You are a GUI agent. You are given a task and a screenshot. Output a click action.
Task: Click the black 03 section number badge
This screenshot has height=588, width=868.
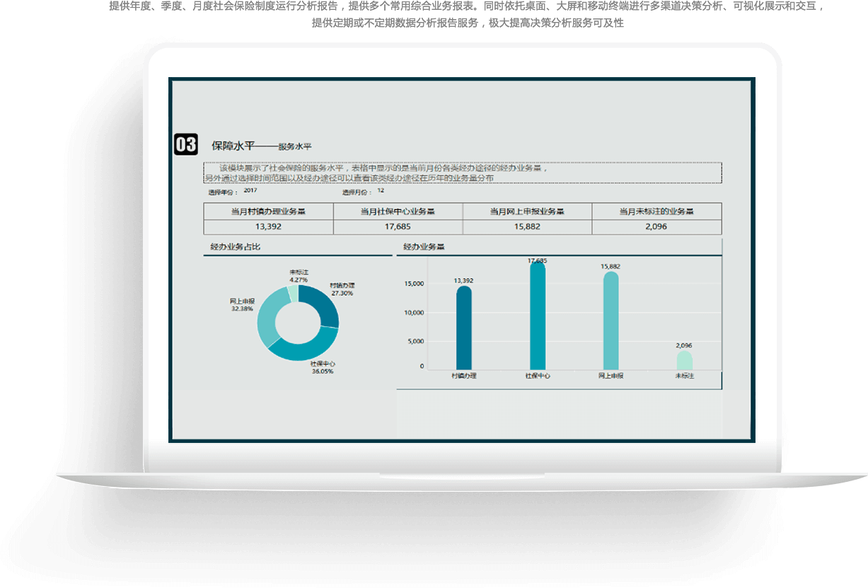click(x=186, y=144)
